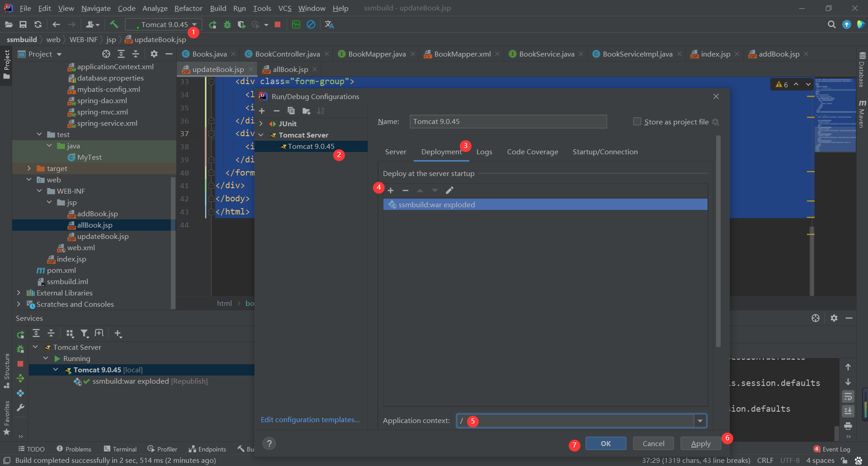Rerun the Tomcat service in Services panel
The height and width of the screenshot is (466, 868).
[x=20, y=335]
